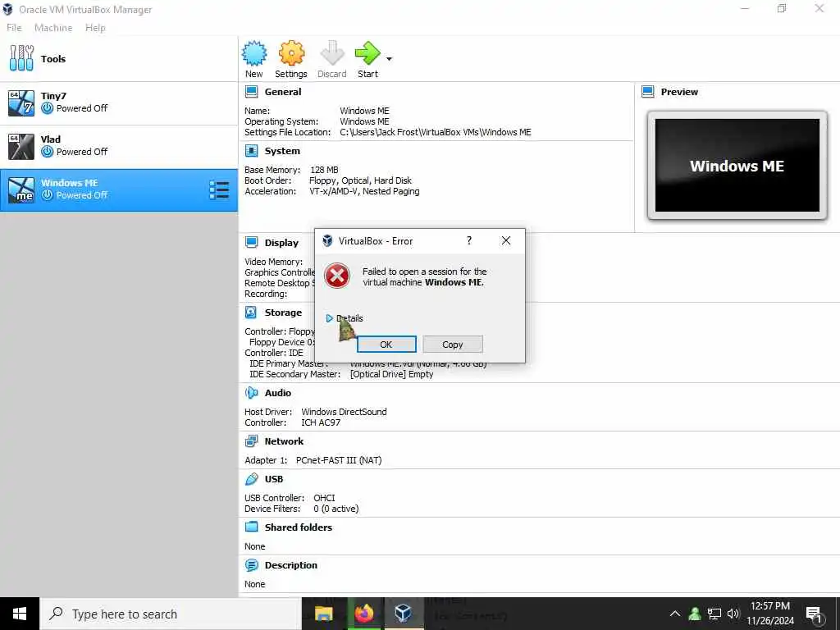Select the Vlad virtual machine
The image size is (840, 630).
click(118, 146)
